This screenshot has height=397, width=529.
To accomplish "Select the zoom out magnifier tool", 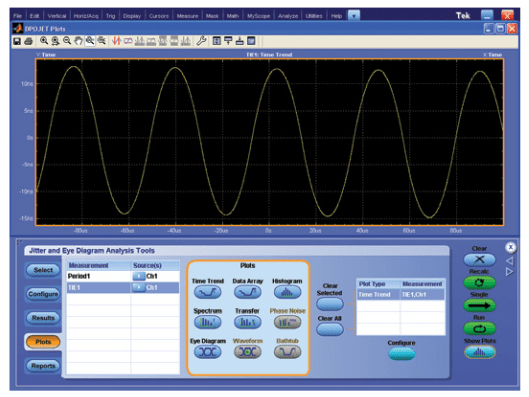I will tap(67, 41).
